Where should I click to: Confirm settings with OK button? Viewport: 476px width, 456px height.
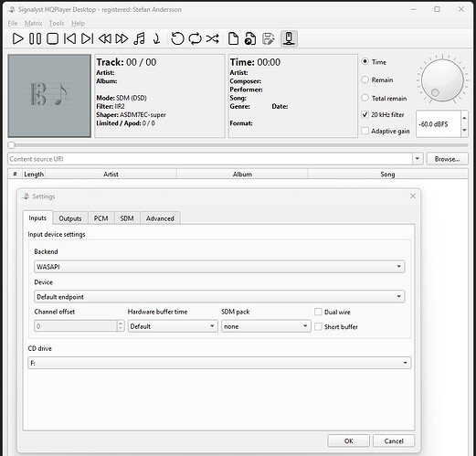click(x=348, y=440)
